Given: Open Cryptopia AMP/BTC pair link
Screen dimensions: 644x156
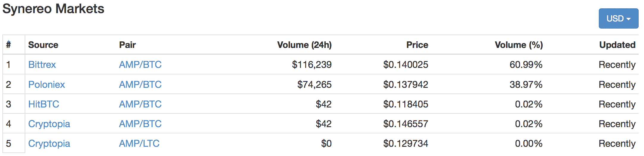Looking at the screenshot, I should [140, 124].
